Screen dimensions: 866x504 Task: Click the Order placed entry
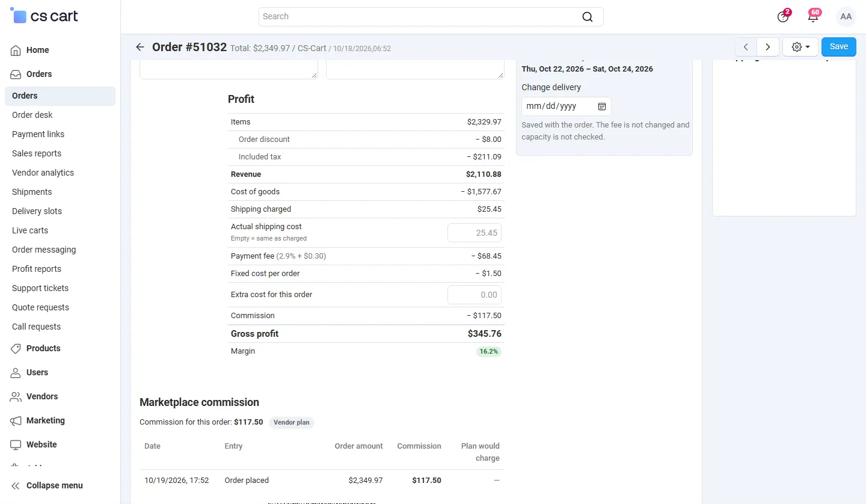[x=247, y=481]
